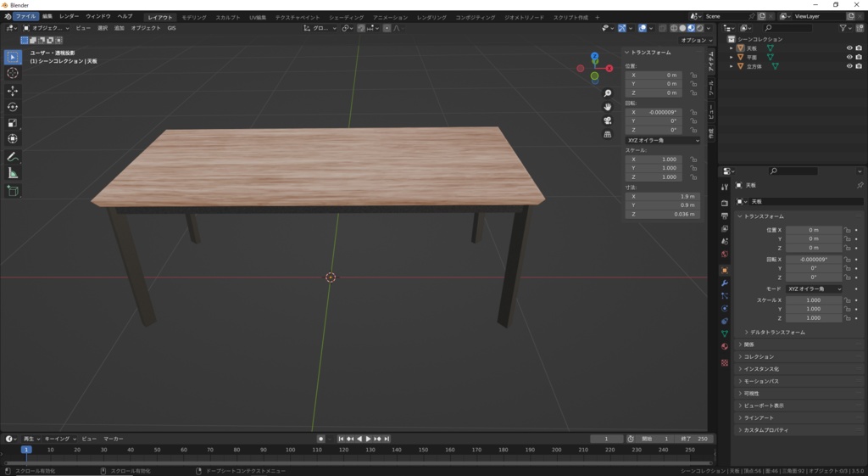The width and height of the screenshot is (868, 476).
Task: Click the camera view icon in viewport
Action: (608, 120)
